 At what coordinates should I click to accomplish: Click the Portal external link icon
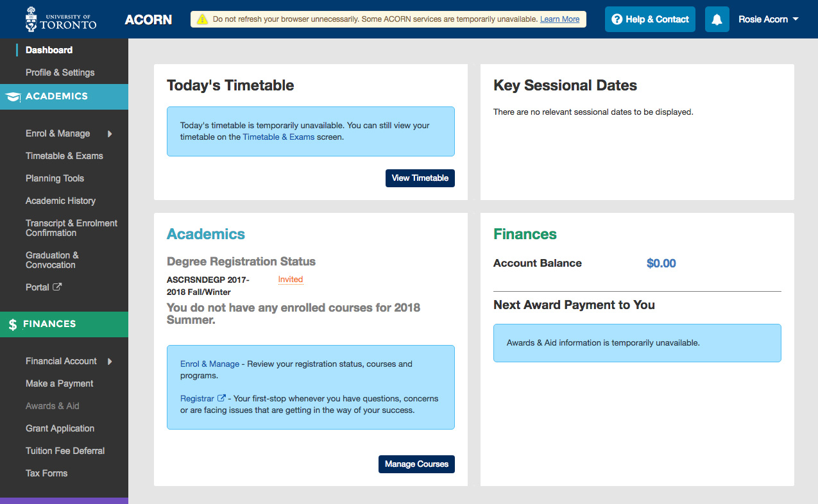click(x=57, y=287)
